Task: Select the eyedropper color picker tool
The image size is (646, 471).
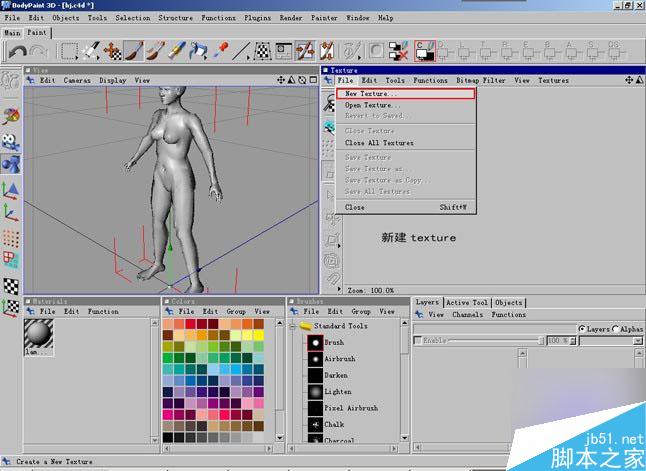Action: pyautogui.click(x=220, y=51)
